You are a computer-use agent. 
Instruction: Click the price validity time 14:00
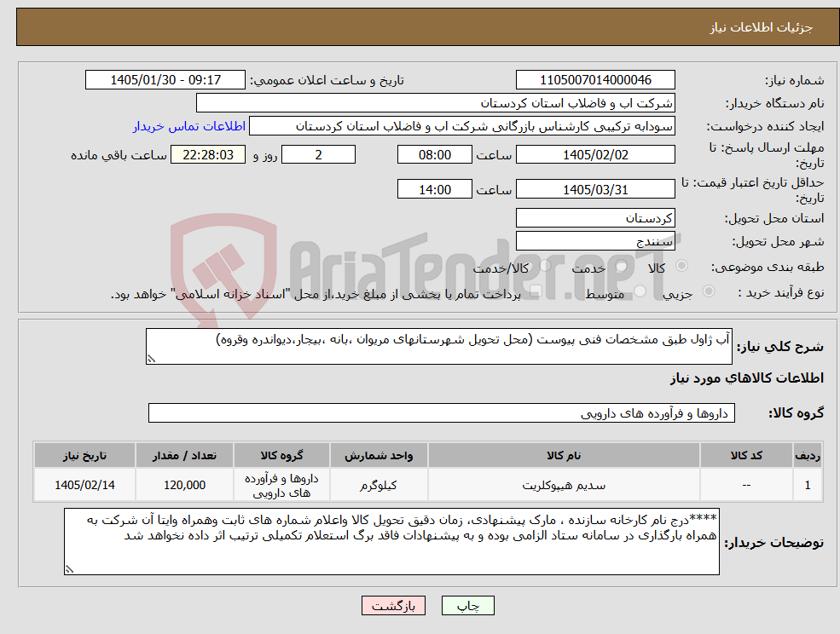(434, 189)
